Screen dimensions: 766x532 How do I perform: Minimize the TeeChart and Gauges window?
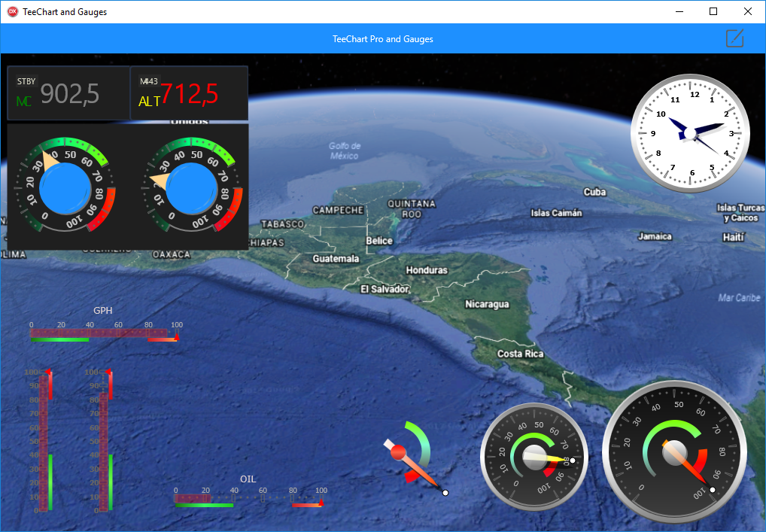[x=679, y=11]
